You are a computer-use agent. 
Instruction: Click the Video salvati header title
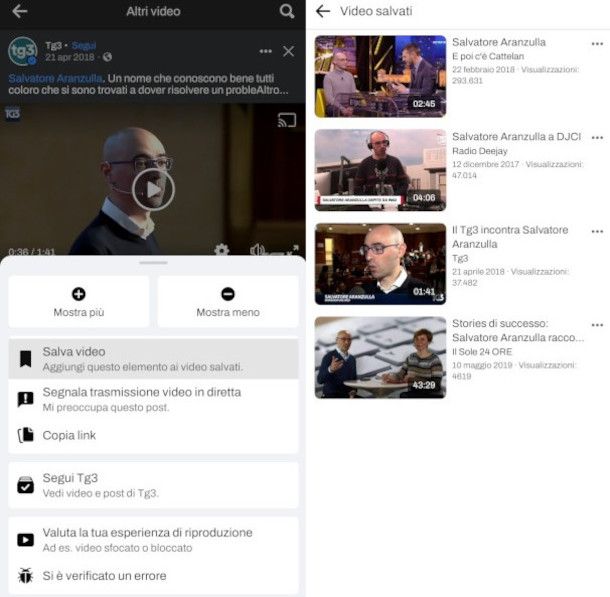pyautogui.click(x=376, y=11)
